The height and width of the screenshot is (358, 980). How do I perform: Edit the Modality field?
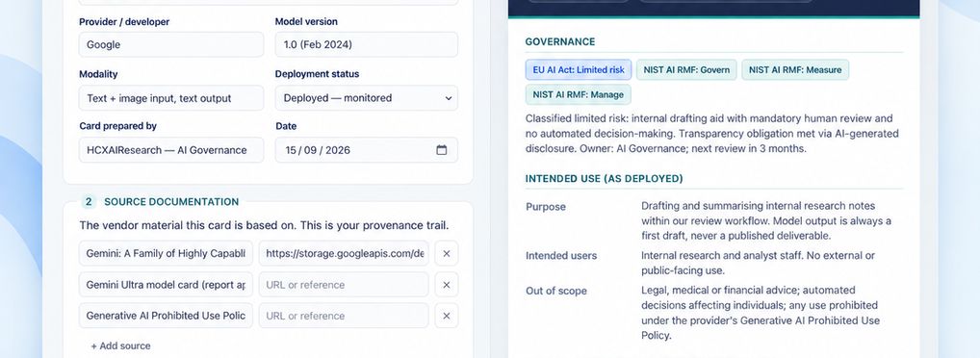[x=171, y=98]
